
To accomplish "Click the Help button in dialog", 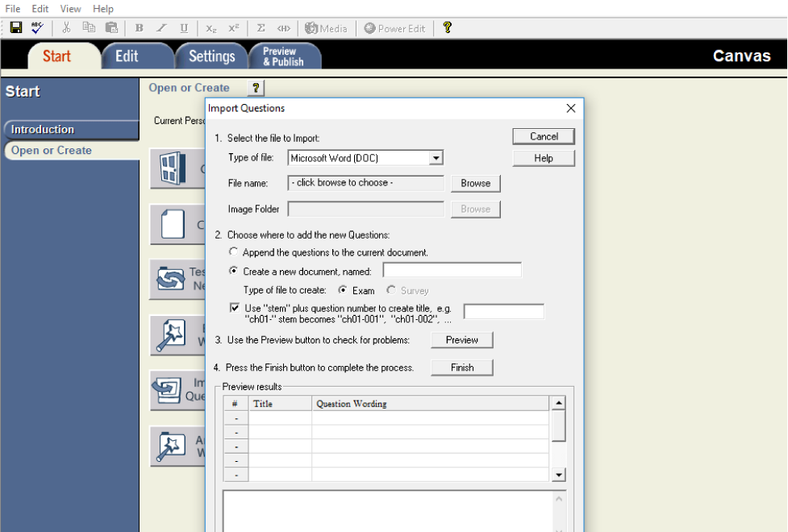I will coord(544,158).
